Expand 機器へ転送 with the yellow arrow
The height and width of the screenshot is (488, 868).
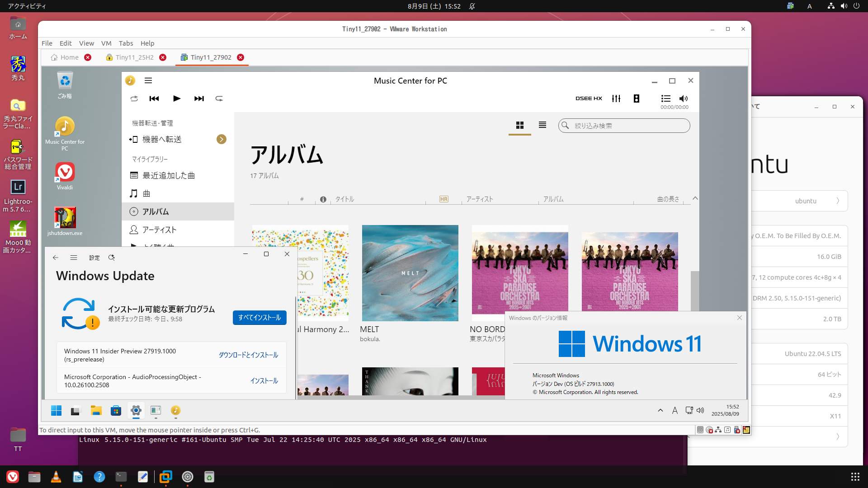tap(222, 139)
